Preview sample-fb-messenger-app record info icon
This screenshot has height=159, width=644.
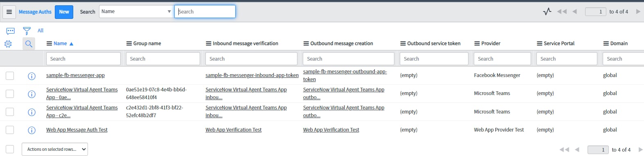32,76
